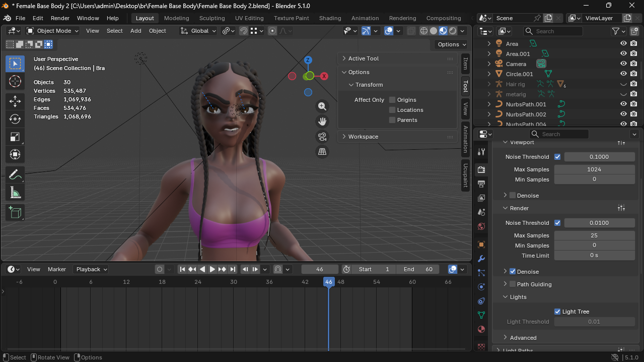Viewport: 644px width, 362px height.
Task: Open the timeline Marker menu
Action: (57, 269)
